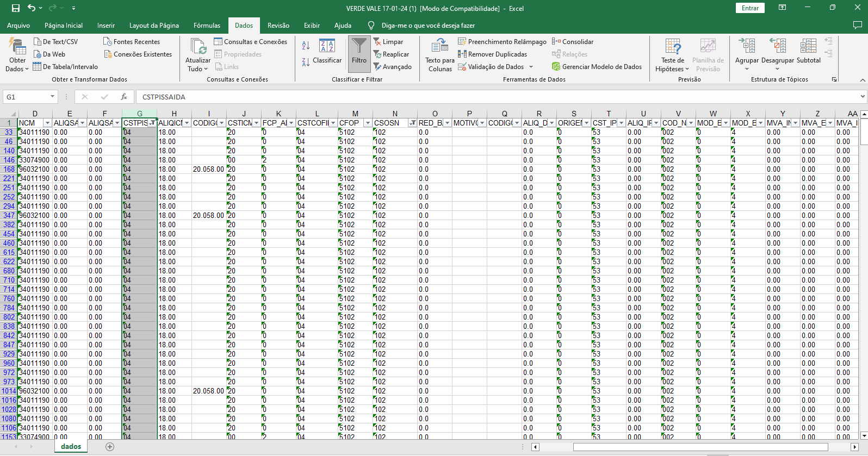This screenshot has width=868, height=456.
Task: Clear filters with Limpar
Action: (388, 42)
